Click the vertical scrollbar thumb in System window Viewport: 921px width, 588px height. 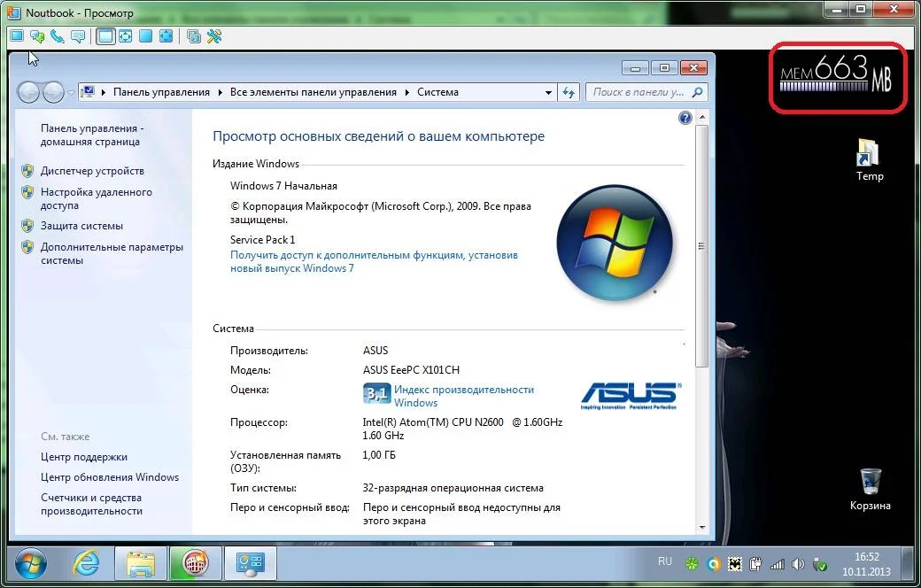coord(702,246)
